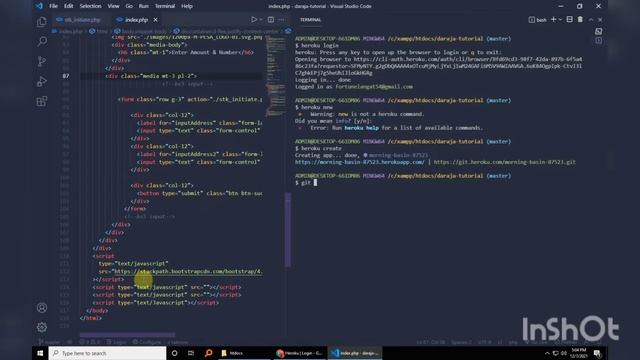
Task: Open Task View on taskbar
Action: pos(191,353)
